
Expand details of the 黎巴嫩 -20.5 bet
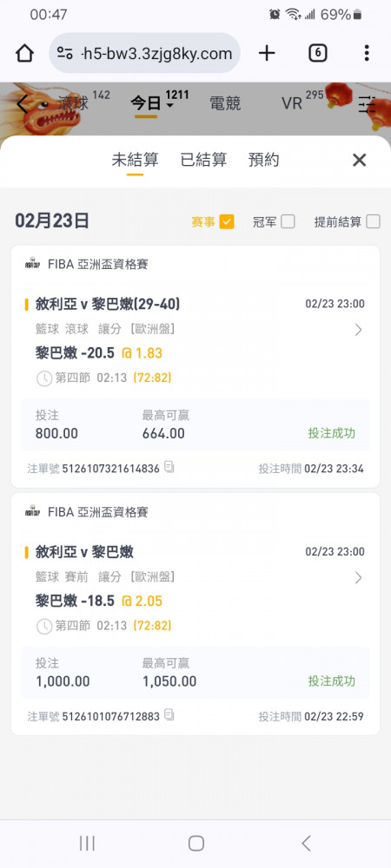(358, 330)
